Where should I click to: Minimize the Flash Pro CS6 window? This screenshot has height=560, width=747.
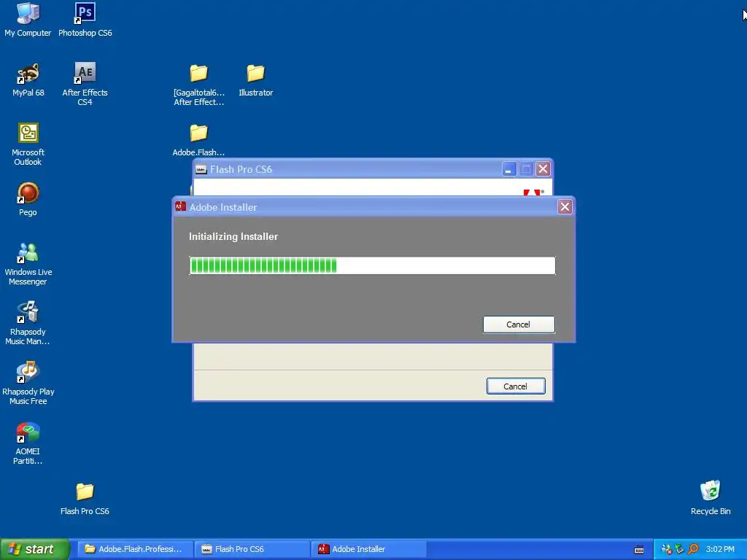(x=508, y=169)
